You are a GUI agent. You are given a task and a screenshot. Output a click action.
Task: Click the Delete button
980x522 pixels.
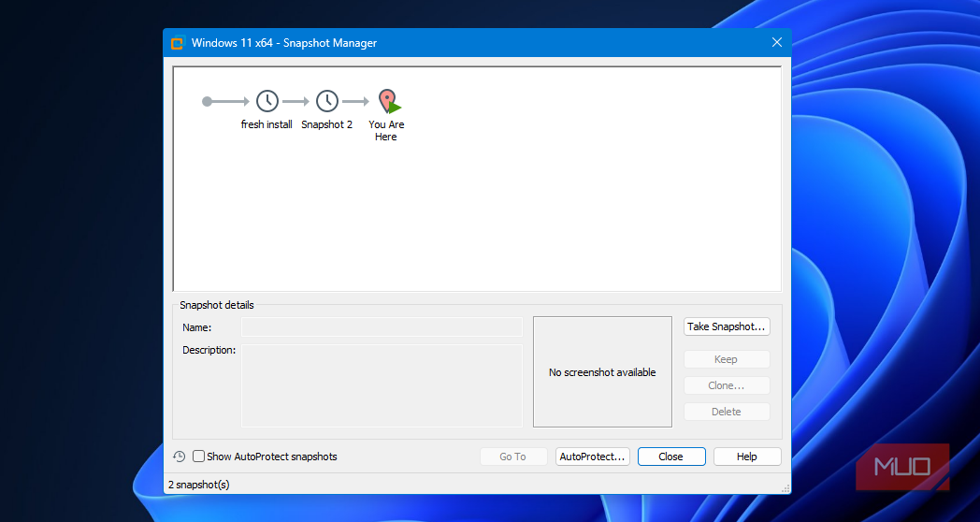727,412
